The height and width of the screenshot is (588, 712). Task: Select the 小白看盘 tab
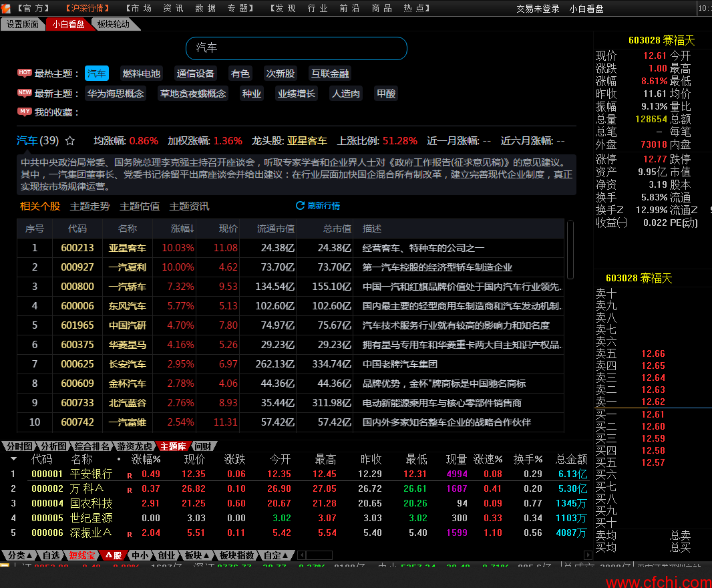(x=68, y=24)
